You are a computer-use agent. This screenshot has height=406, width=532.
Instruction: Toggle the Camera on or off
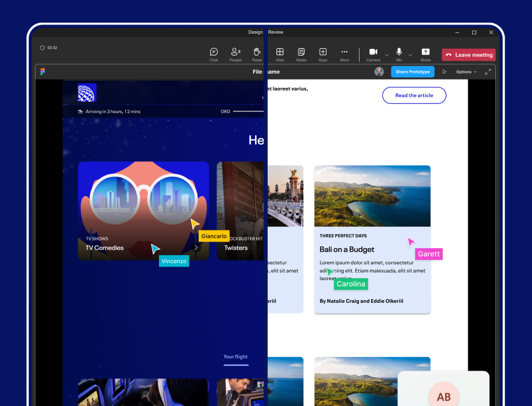click(373, 54)
